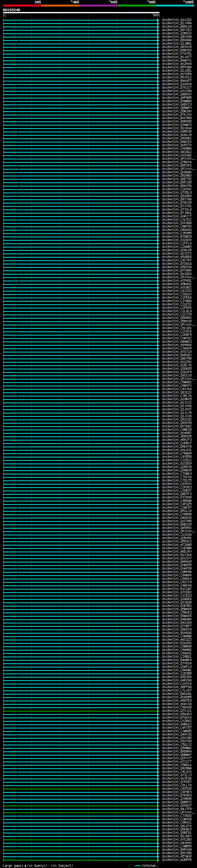The width and height of the screenshot is (197, 868).
Task: Select hit label UniRef100_B5IP12
Action: click(176, 78)
